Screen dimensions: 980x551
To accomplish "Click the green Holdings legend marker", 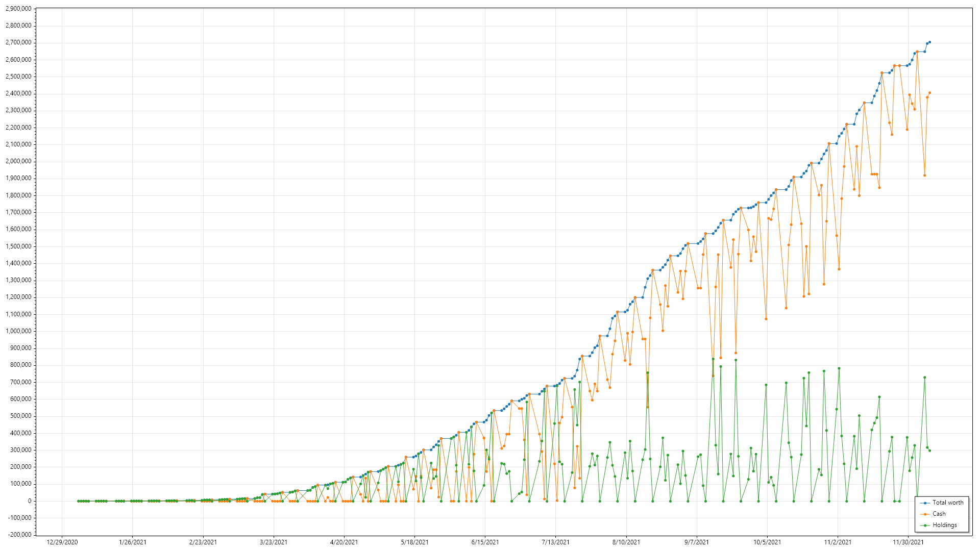I will pos(925,525).
